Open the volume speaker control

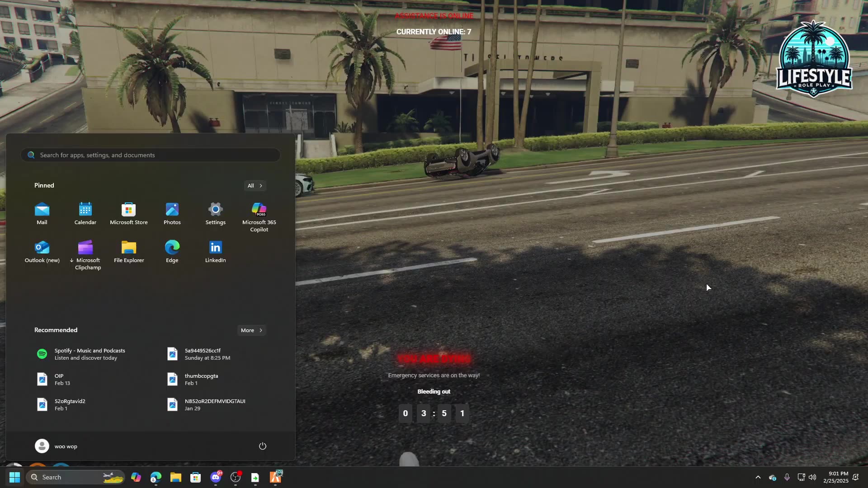click(x=812, y=477)
